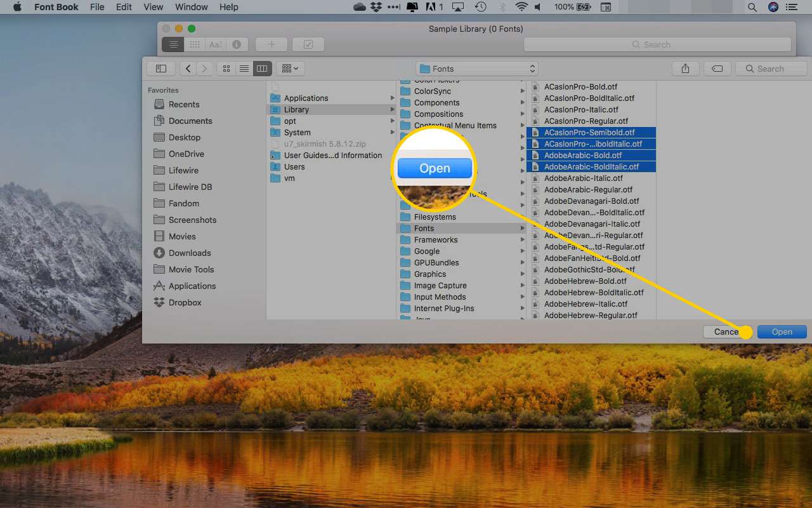The width and height of the screenshot is (812, 508).
Task: Expand the ColorSync folder arrow
Action: pos(523,91)
